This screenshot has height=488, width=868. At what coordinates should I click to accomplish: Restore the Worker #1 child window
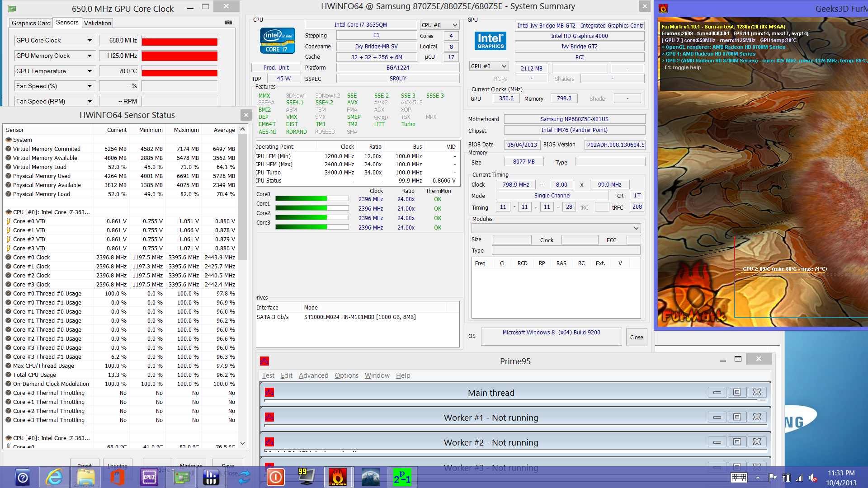pos(737,417)
